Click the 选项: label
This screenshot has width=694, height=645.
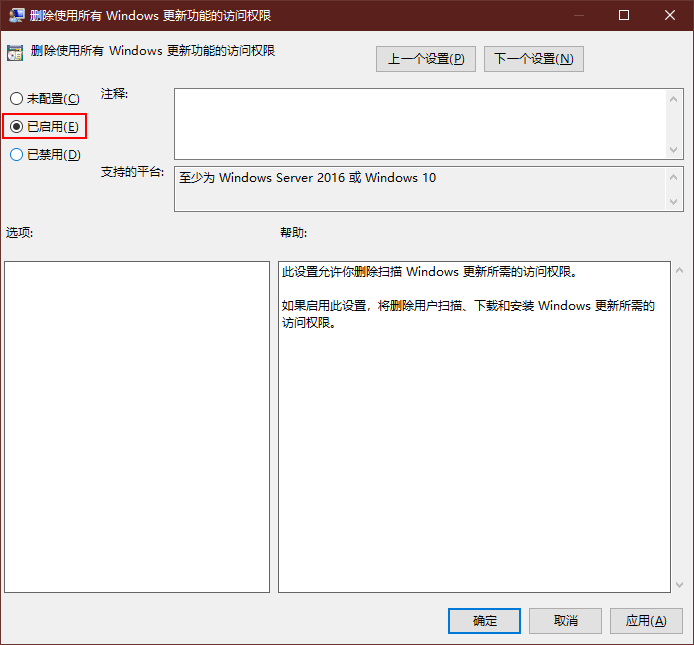click(19, 232)
